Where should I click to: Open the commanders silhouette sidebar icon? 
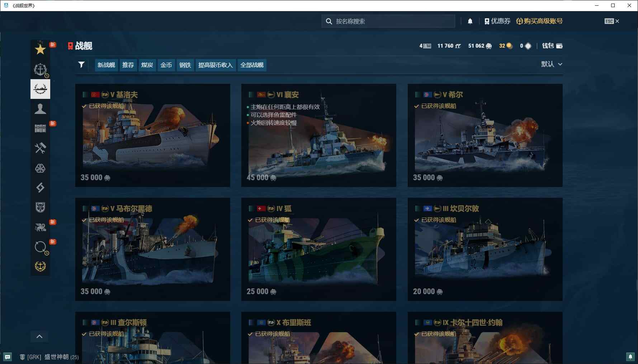[x=40, y=109]
